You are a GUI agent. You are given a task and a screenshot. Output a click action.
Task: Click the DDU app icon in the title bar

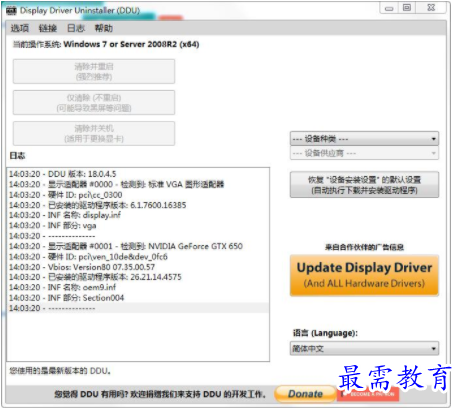click(x=11, y=11)
